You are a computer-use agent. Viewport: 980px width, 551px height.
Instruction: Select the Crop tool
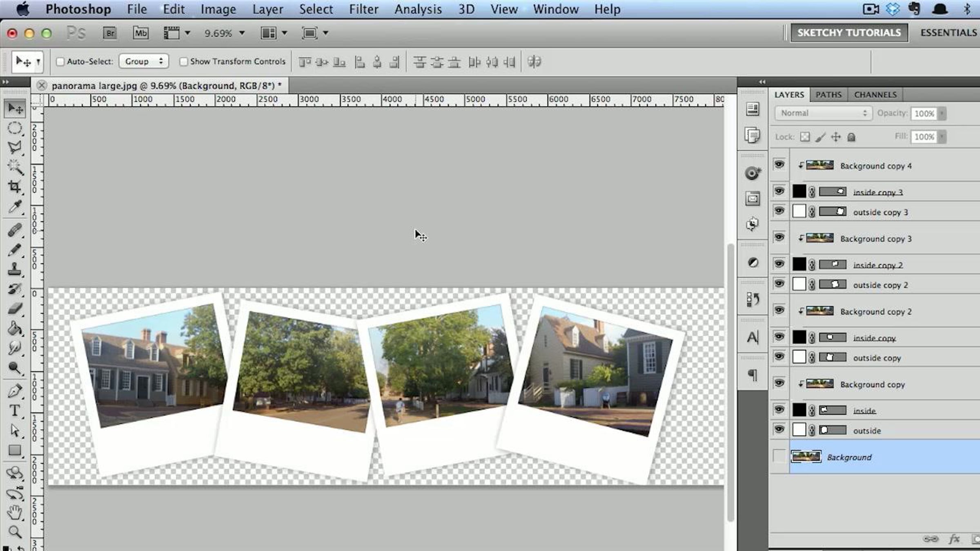click(x=15, y=187)
